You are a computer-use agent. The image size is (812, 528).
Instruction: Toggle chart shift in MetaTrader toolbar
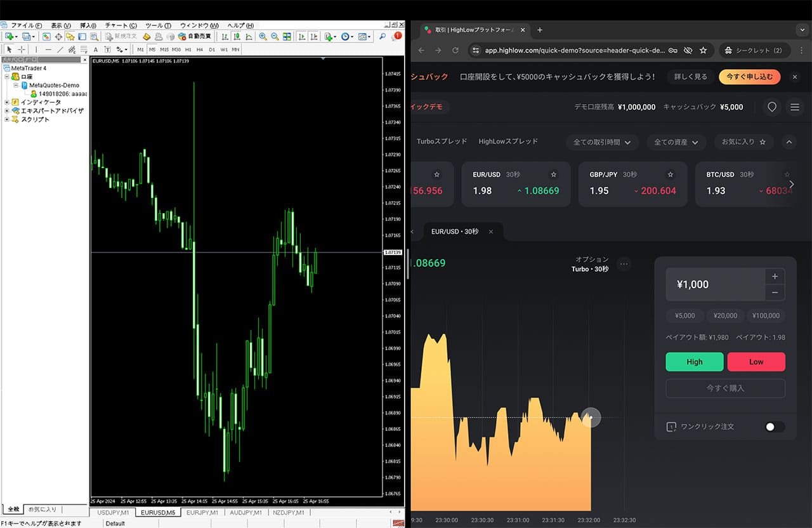[313, 36]
